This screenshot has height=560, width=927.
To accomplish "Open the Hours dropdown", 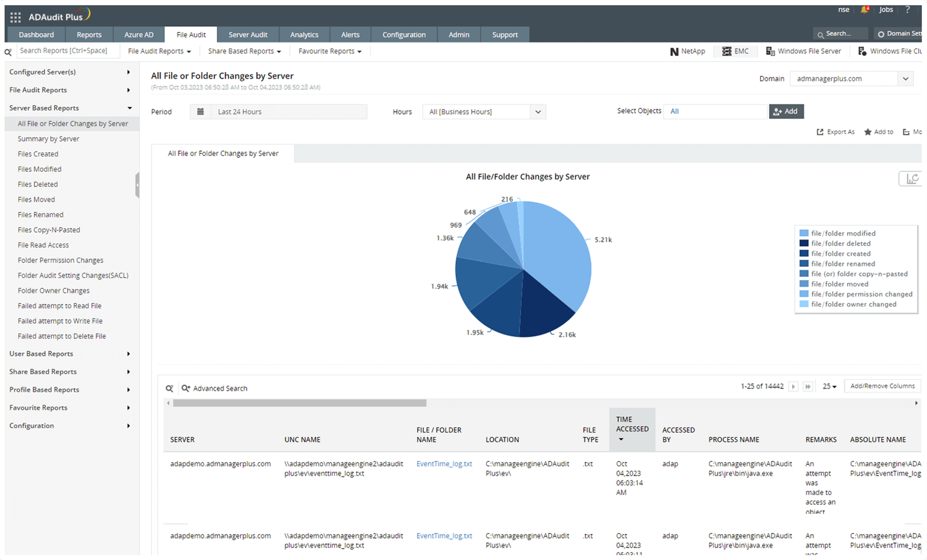I will [538, 112].
